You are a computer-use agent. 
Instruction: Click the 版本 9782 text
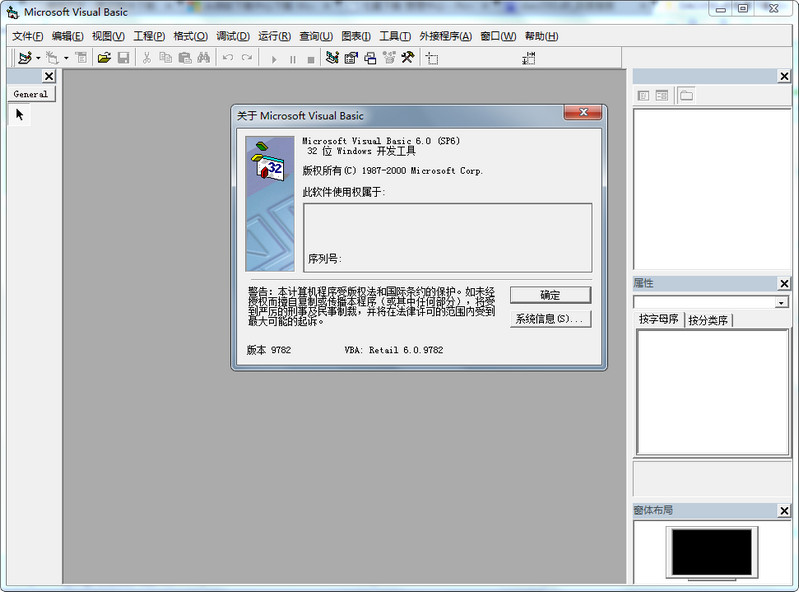tap(269, 350)
